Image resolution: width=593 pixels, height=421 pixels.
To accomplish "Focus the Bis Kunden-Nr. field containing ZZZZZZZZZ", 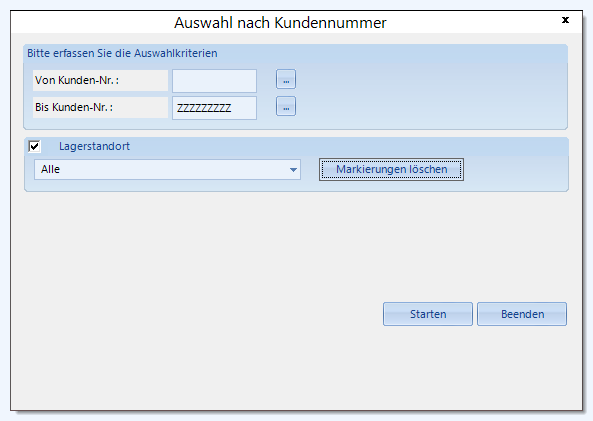I will 214,108.
